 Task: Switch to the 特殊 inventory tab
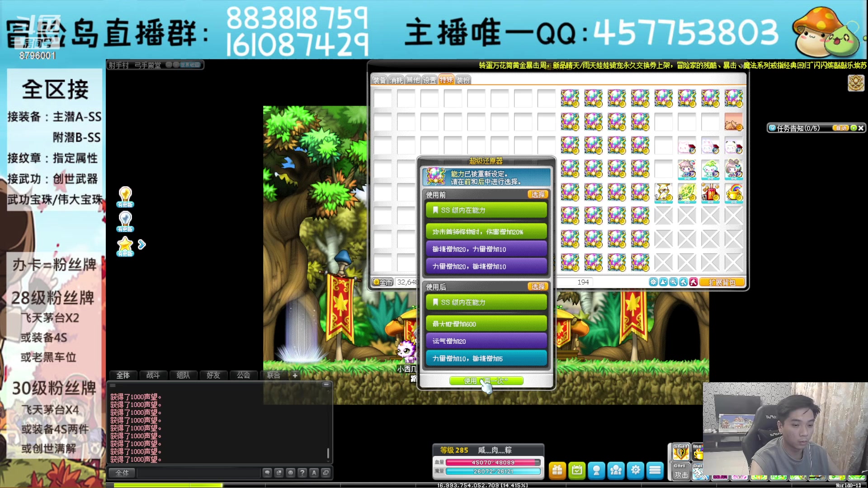(x=446, y=80)
